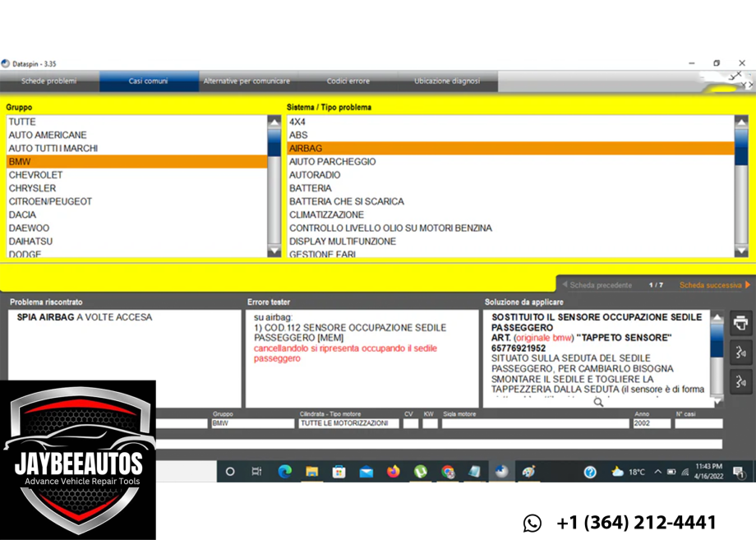Click the bottom speech icon under Soluzione
Image resolution: width=756 pixels, height=540 pixels.
click(741, 382)
